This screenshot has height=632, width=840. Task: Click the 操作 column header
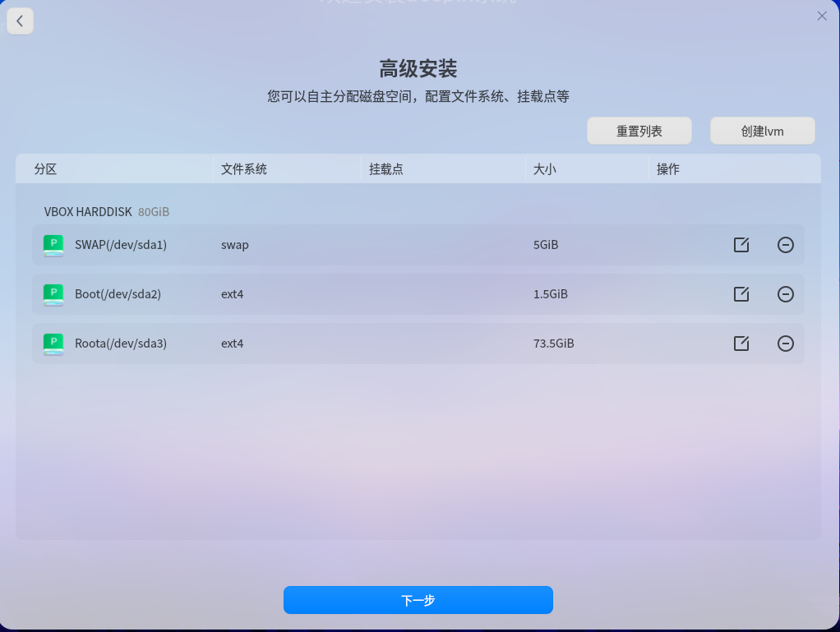click(668, 169)
